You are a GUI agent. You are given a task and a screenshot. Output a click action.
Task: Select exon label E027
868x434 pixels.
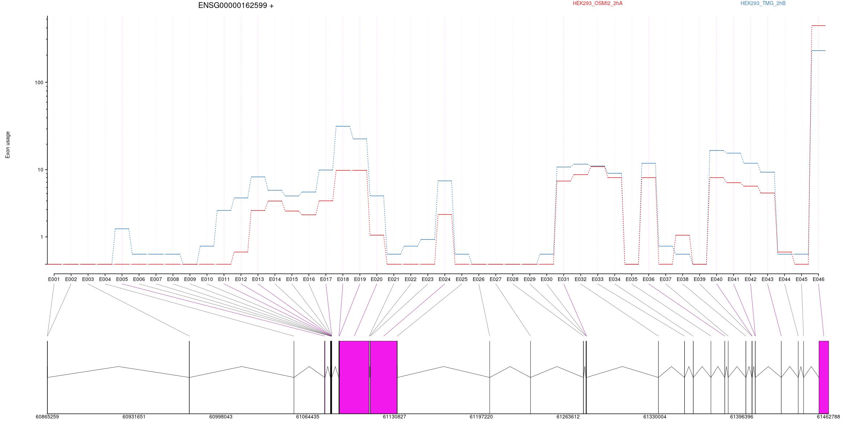click(495, 279)
